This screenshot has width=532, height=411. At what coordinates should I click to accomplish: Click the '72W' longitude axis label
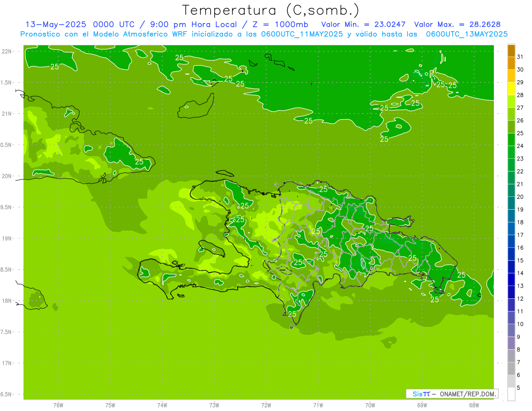point(266,405)
